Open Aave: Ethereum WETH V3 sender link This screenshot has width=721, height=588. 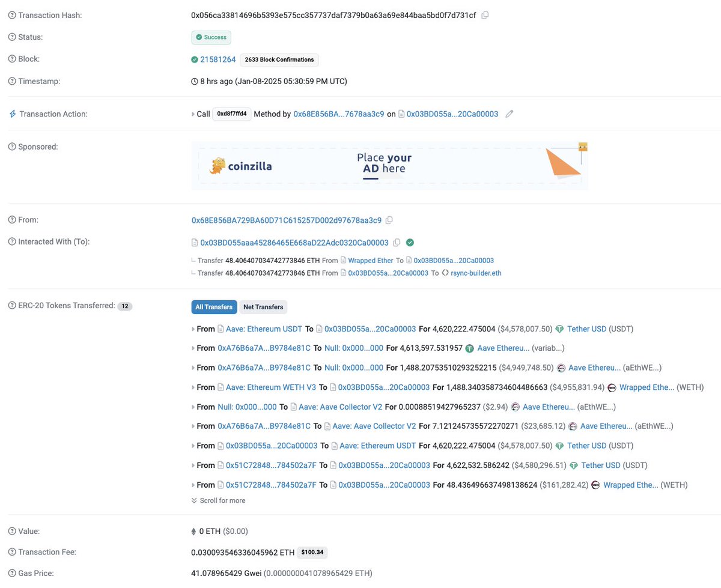[x=271, y=387]
